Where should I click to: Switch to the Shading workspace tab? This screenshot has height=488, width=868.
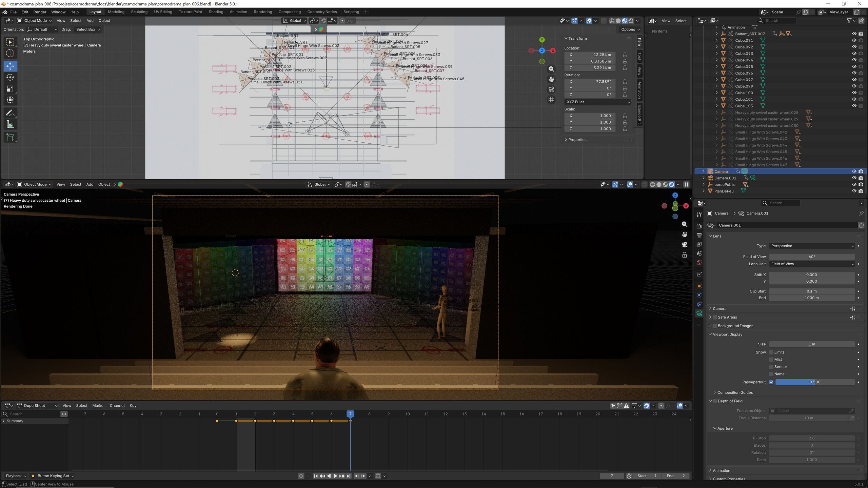point(216,12)
